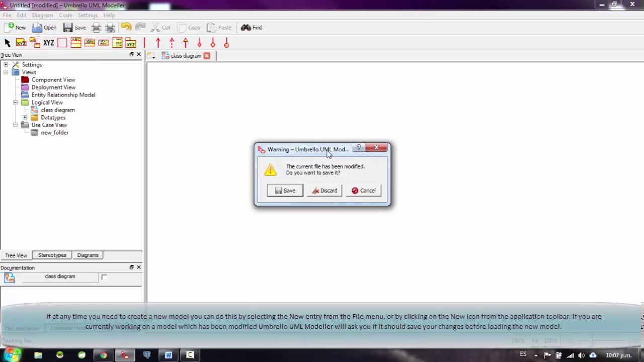Screen dimensions: 644x362
Task: Click the Save floppy-disk toolbar icon
Action: pyautogui.click(x=67, y=28)
